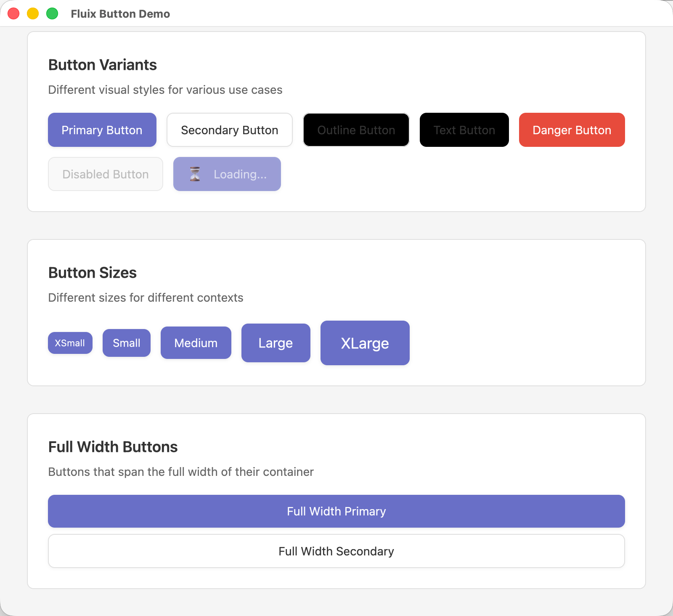The image size is (673, 616).
Task: Select the Secondary Button
Action: (230, 130)
